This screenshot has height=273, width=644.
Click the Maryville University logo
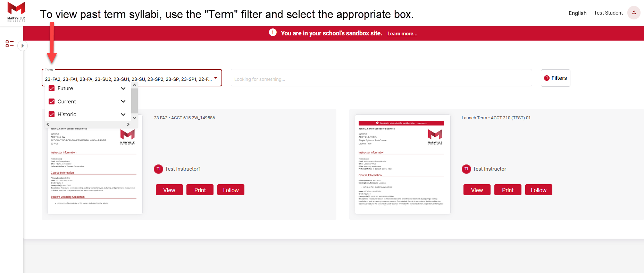pos(16,12)
